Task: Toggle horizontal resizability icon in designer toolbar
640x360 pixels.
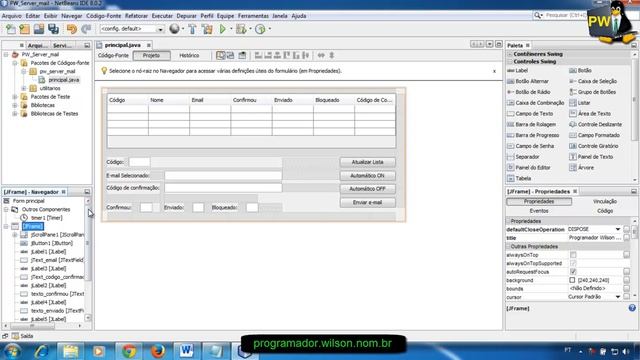Action: pyautogui.click(x=321, y=55)
